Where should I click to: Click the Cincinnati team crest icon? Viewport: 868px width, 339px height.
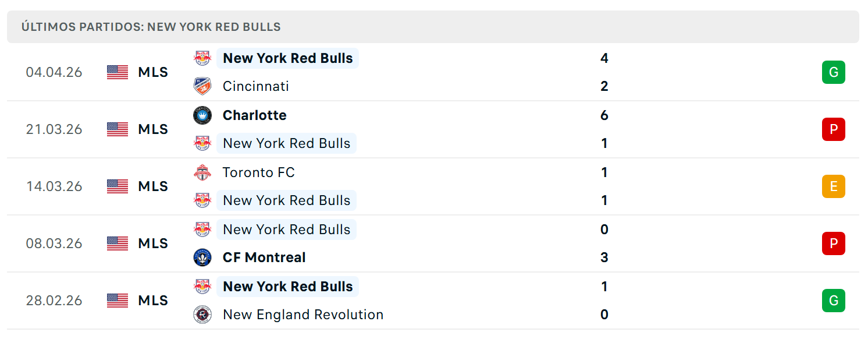pos(202,86)
